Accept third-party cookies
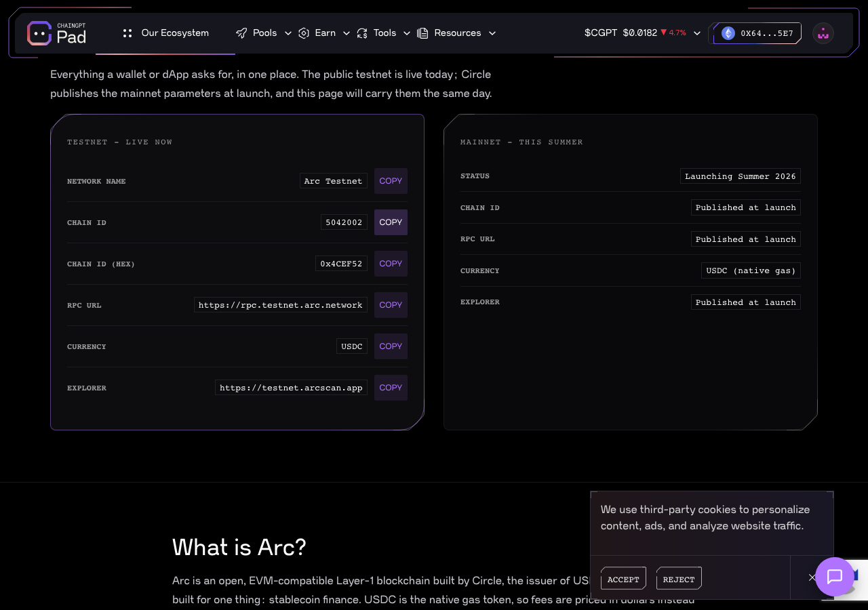868x610 pixels. click(x=623, y=579)
